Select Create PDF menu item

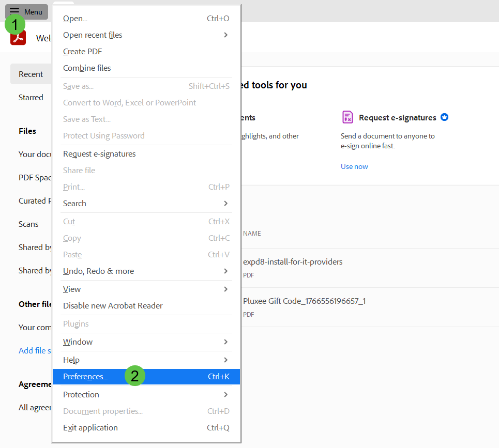tap(82, 52)
